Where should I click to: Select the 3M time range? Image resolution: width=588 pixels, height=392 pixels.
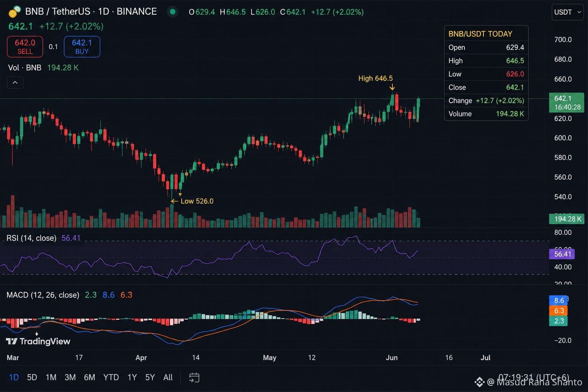tap(70, 377)
